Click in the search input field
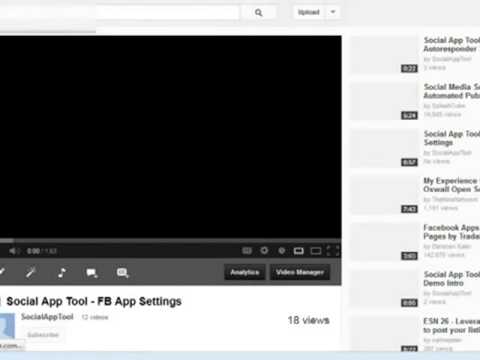 pyautogui.click(x=167, y=12)
